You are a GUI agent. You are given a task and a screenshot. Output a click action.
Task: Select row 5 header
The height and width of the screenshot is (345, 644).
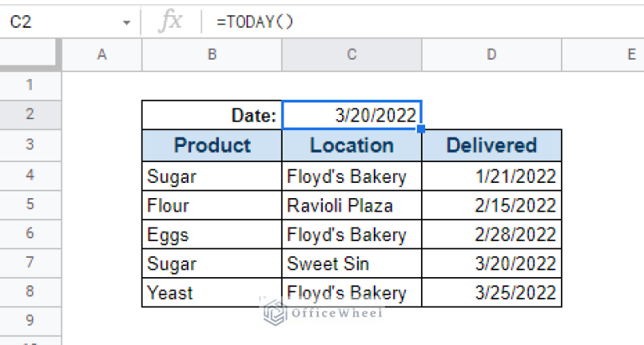click(30, 205)
